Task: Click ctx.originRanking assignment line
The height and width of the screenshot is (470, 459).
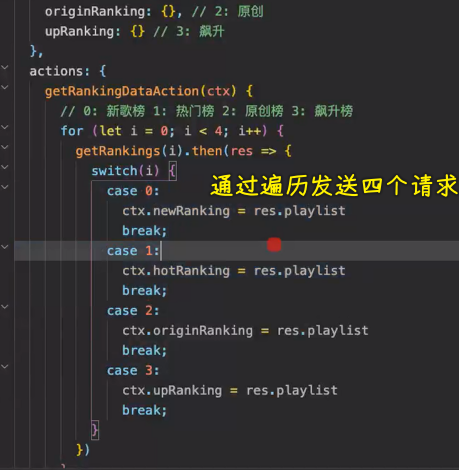Action: click(245, 331)
